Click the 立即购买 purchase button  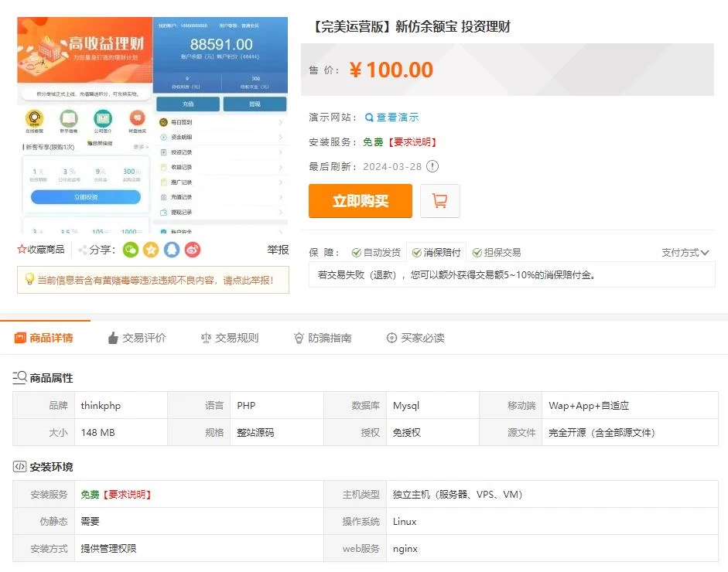pos(361,200)
